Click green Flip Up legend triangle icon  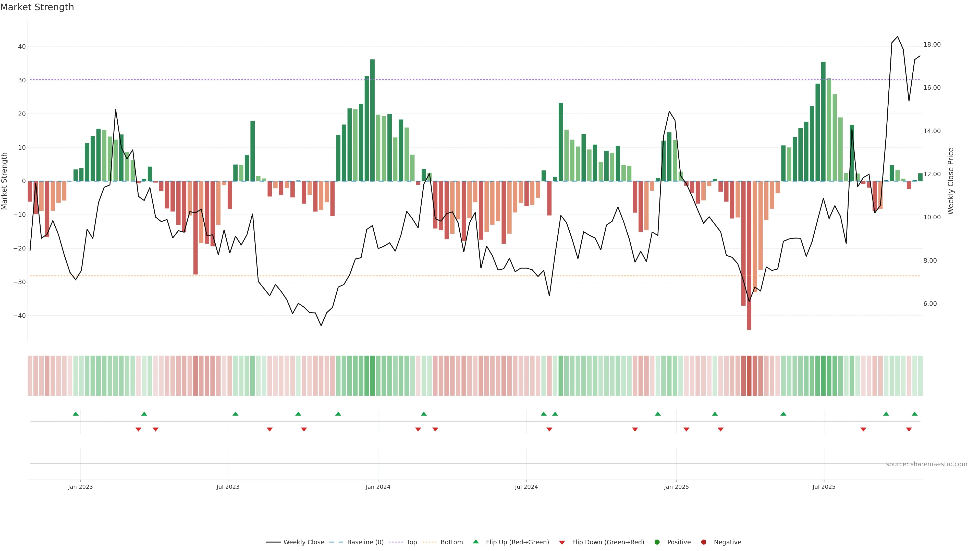pyautogui.click(x=475, y=542)
